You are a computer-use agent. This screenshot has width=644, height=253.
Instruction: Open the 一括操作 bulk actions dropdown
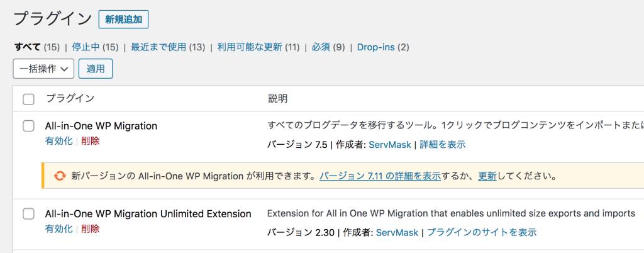pos(43,69)
